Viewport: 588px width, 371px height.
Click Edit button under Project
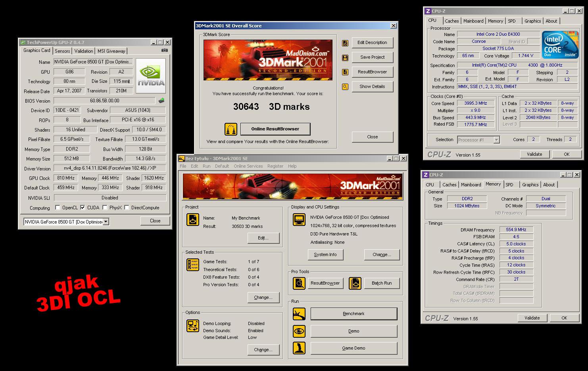point(263,238)
